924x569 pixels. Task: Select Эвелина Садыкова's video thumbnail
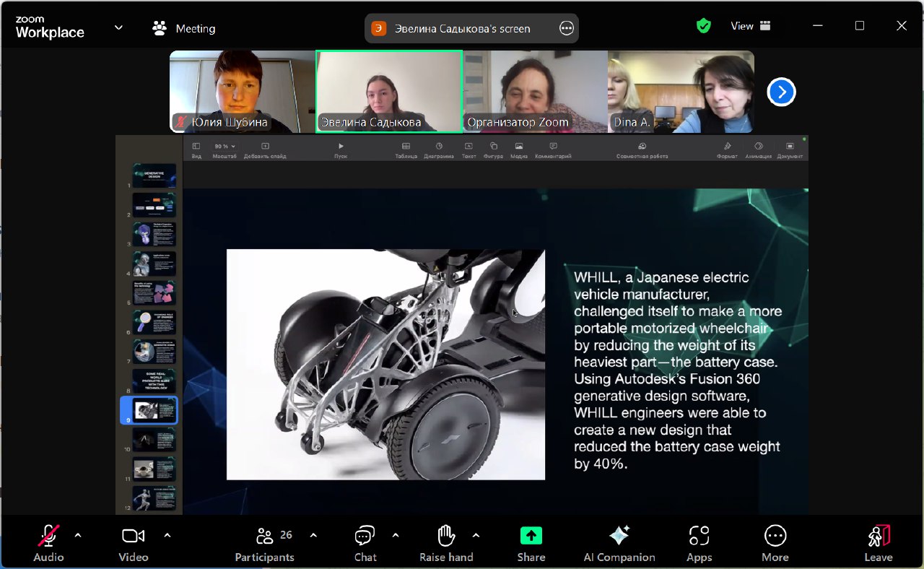(389, 91)
